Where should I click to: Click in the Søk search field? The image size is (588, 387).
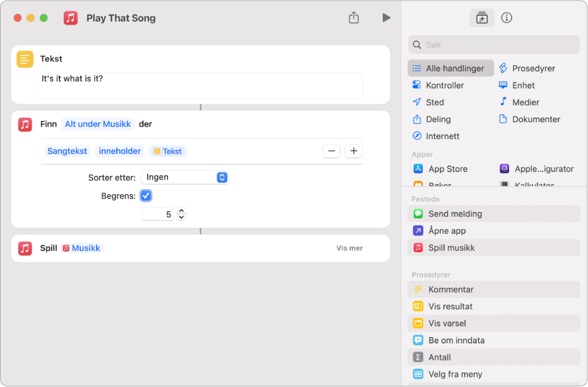(494, 45)
